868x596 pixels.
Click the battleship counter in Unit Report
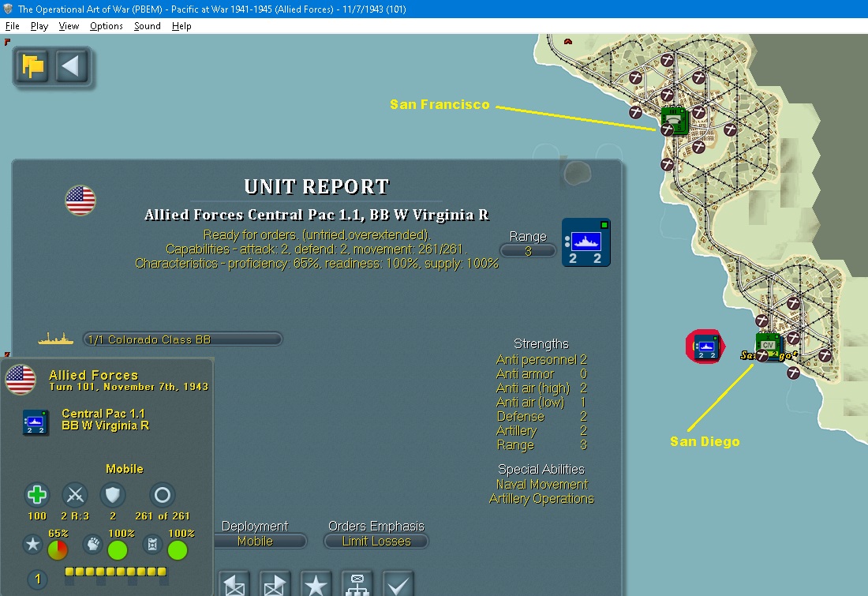coord(586,242)
